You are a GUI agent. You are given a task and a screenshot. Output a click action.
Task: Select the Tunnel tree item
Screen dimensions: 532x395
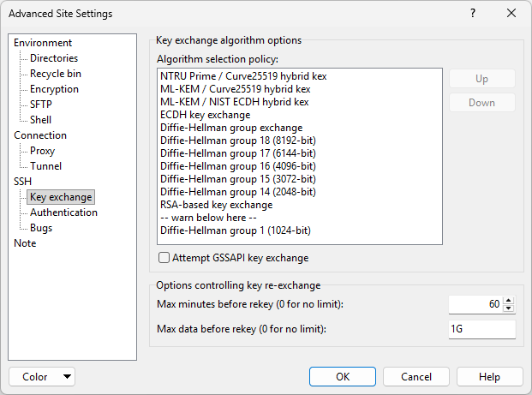(x=45, y=166)
